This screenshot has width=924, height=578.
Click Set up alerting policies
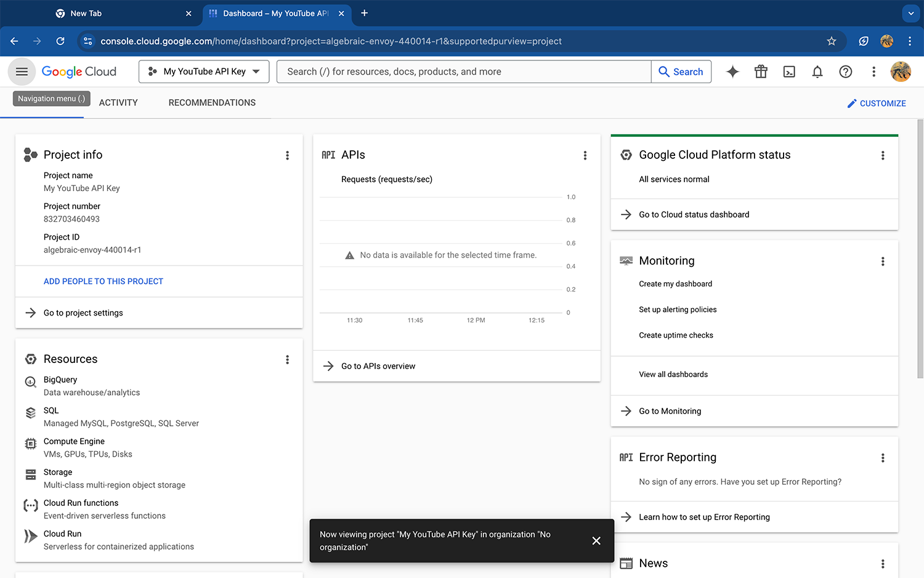(x=678, y=310)
